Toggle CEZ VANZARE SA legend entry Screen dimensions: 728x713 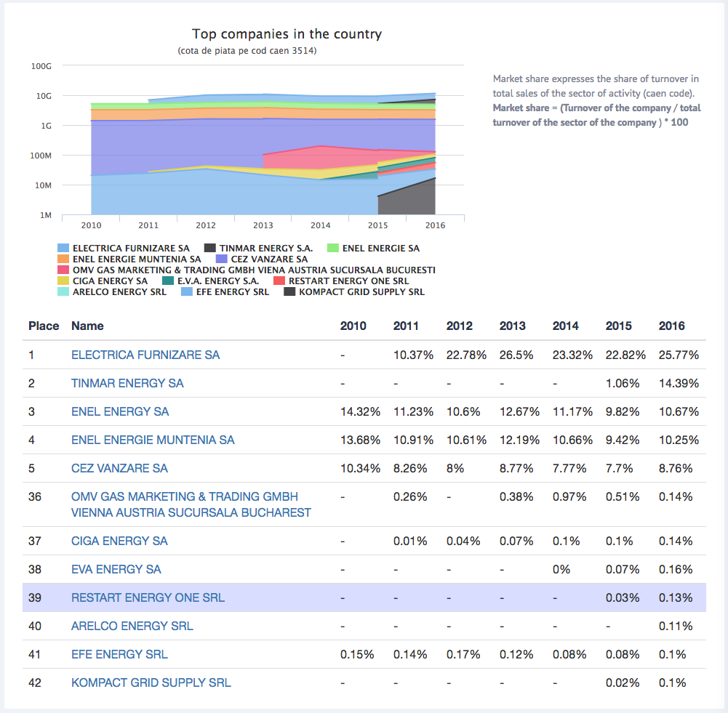pyautogui.click(x=262, y=259)
